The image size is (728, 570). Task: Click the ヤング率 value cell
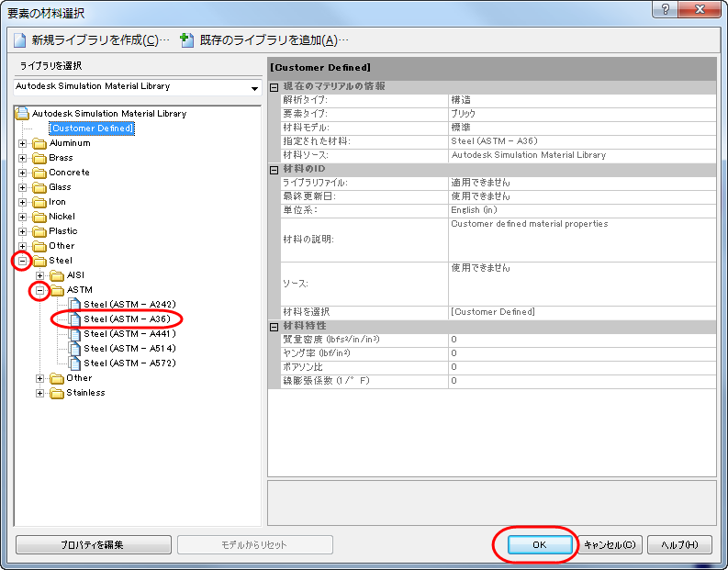pyautogui.click(x=582, y=353)
